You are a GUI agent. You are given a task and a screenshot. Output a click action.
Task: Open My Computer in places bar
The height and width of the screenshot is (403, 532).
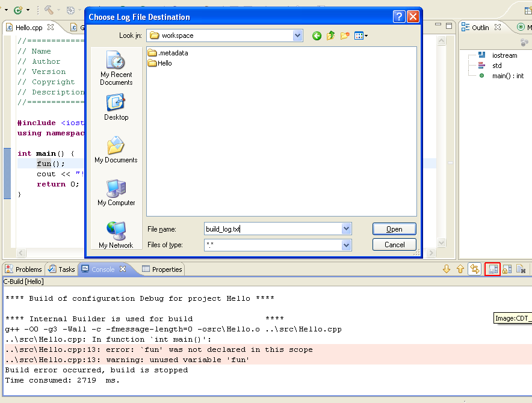pos(116,192)
